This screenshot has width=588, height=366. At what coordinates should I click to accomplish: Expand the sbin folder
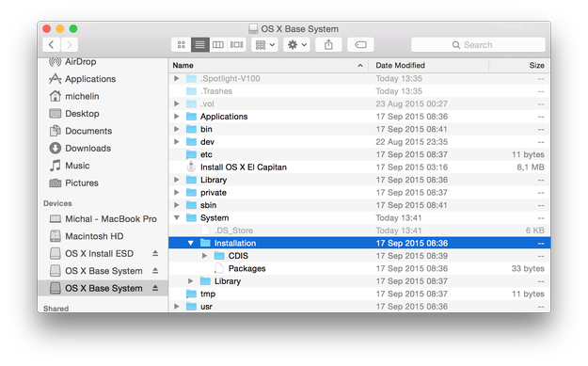(177, 205)
